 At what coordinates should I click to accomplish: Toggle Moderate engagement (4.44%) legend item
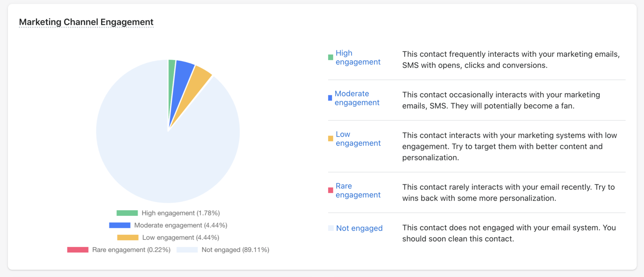point(168,225)
